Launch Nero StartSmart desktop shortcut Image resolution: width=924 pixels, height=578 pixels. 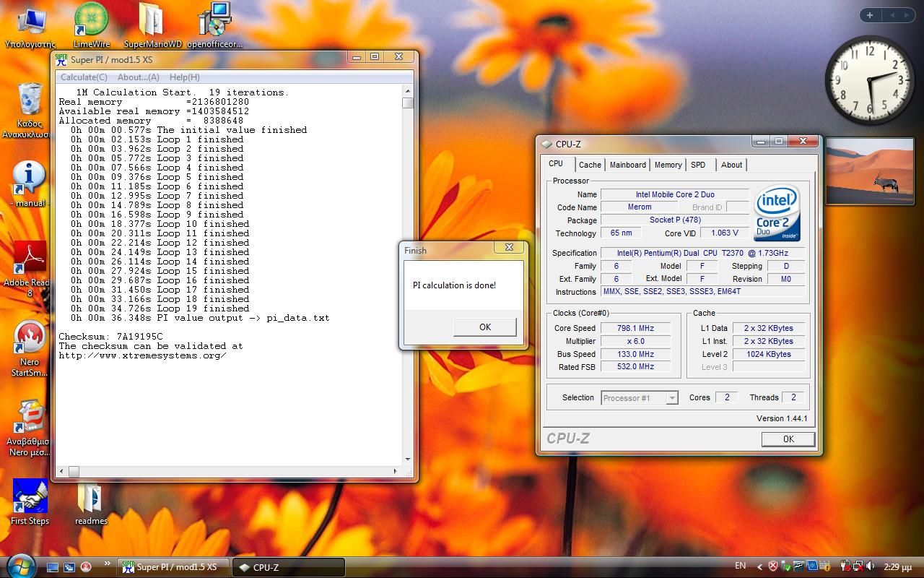(x=30, y=348)
